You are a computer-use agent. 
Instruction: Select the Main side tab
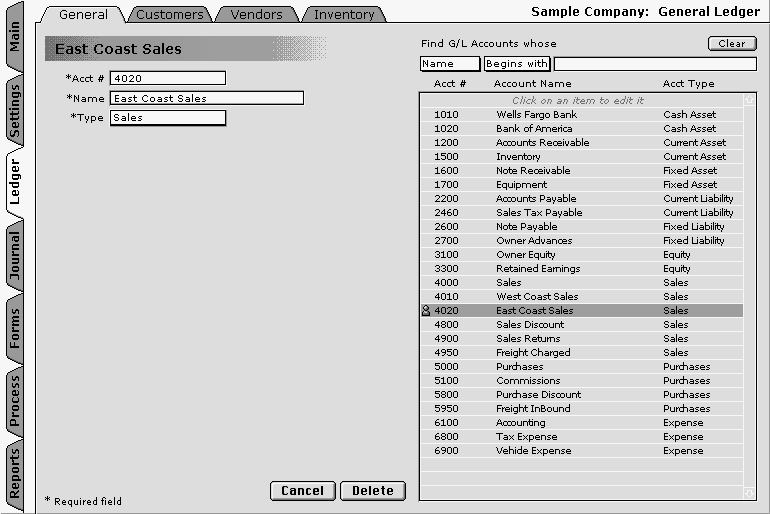pos(15,36)
